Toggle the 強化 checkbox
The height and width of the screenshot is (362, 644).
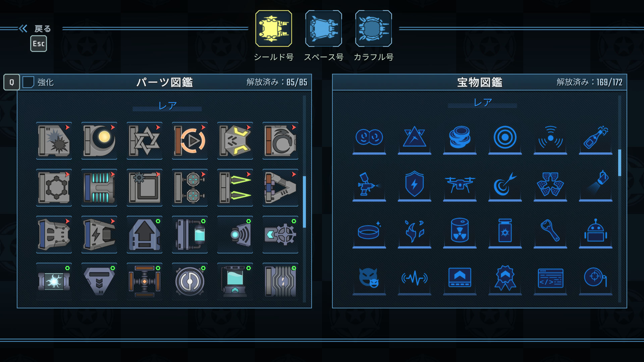(x=28, y=82)
